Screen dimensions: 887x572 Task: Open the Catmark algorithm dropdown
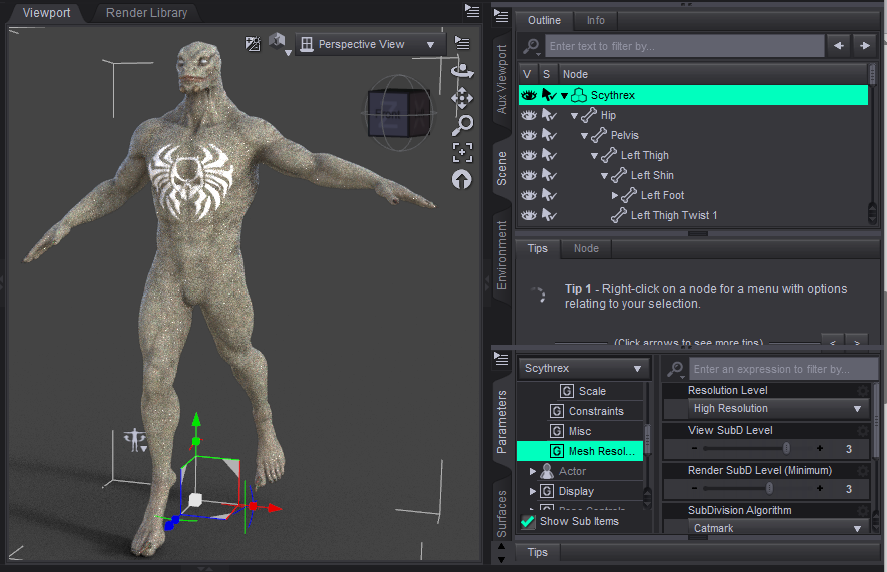click(777, 528)
